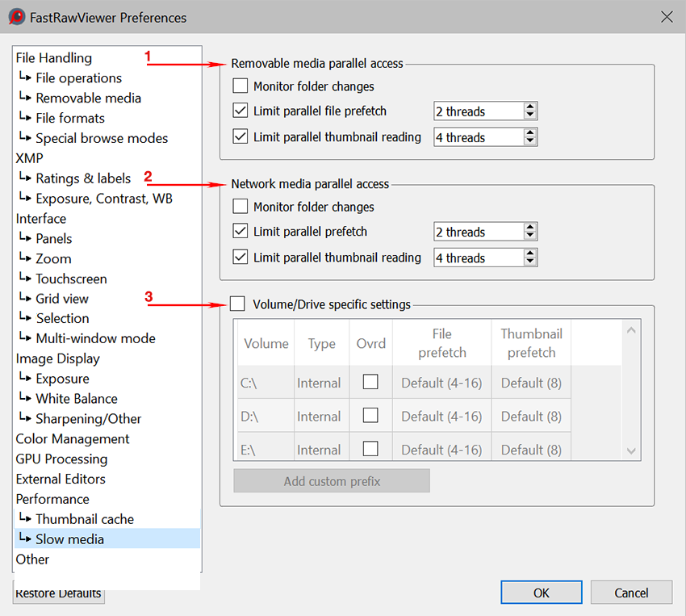Image resolution: width=686 pixels, height=616 pixels.
Task: Click the FastRawViewer app icon in title bar
Action: pos(16,17)
